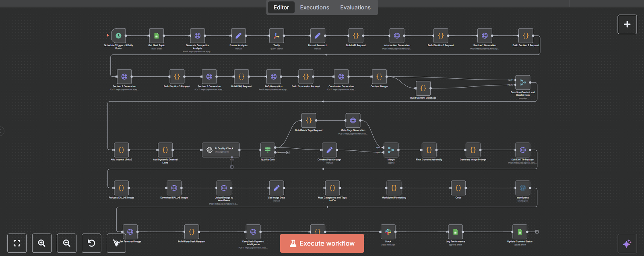Open the Evaluations tab

tap(355, 7)
